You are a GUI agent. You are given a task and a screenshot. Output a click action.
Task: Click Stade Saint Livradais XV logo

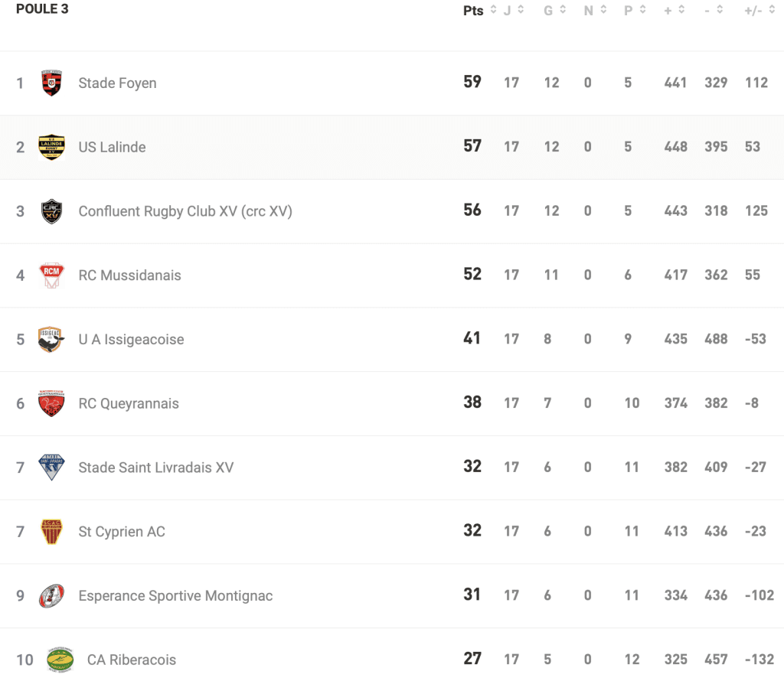click(x=52, y=468)
